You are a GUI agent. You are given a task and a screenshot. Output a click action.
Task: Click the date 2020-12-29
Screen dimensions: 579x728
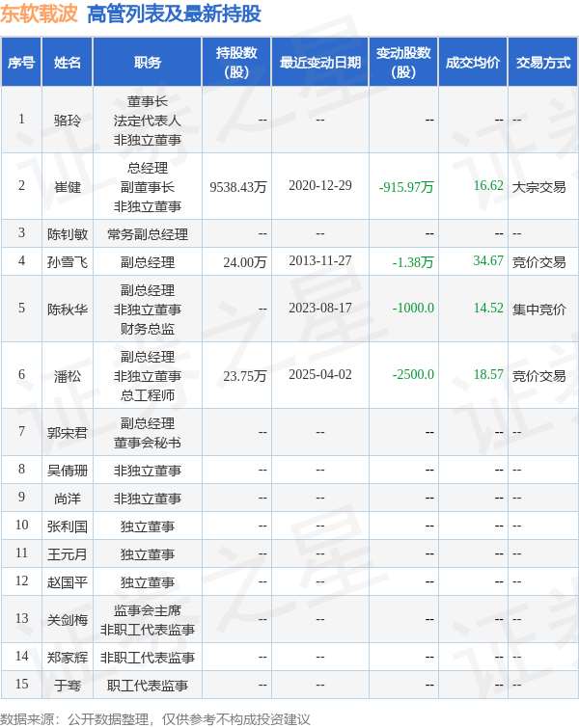tap(320, 185)
